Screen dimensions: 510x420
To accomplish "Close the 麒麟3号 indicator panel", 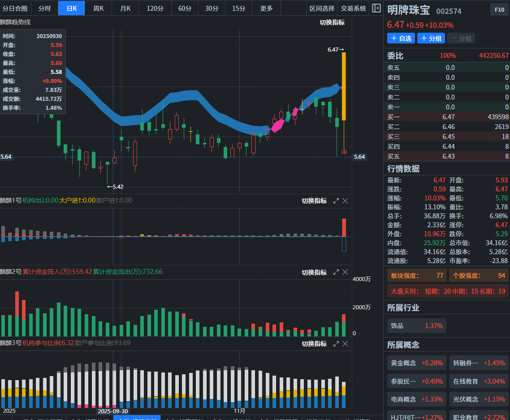I will click(345, 344).
